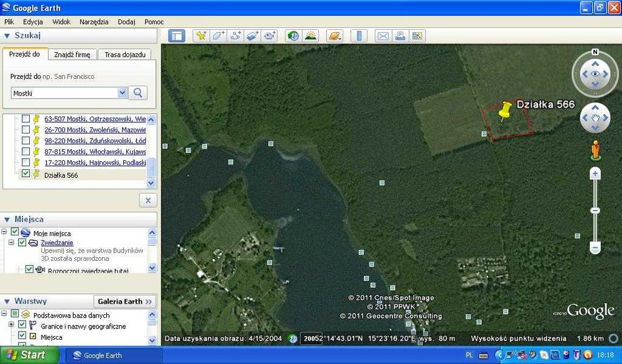The image size is (622, 364).
Task: Click the historical imagery clock in status bar
Action: click(x=293, y=339)
